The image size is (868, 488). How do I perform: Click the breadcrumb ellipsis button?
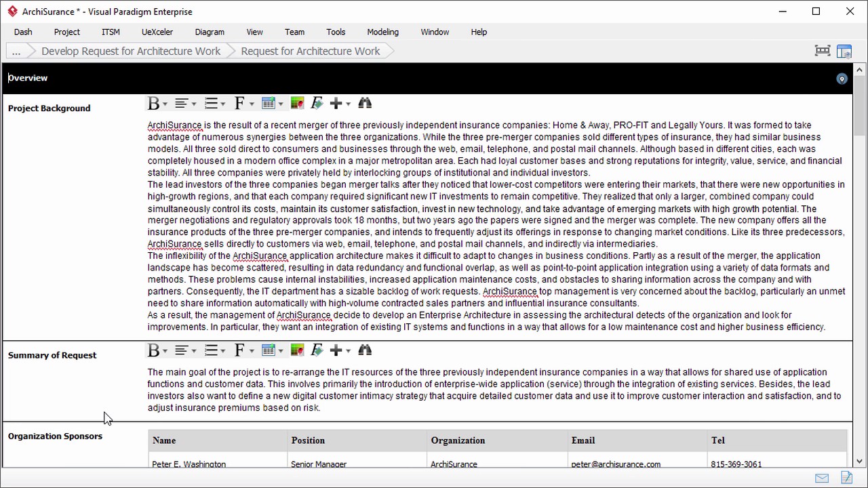[16, 51]
